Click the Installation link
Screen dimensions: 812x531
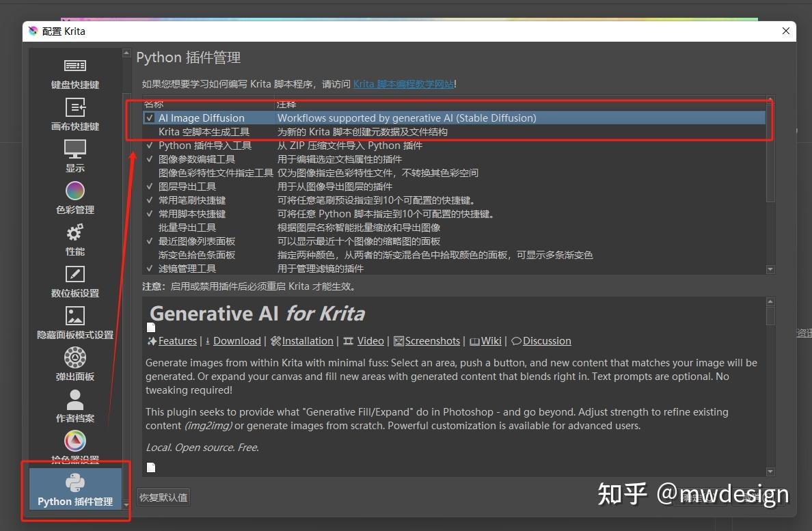(x=307, y=340)
